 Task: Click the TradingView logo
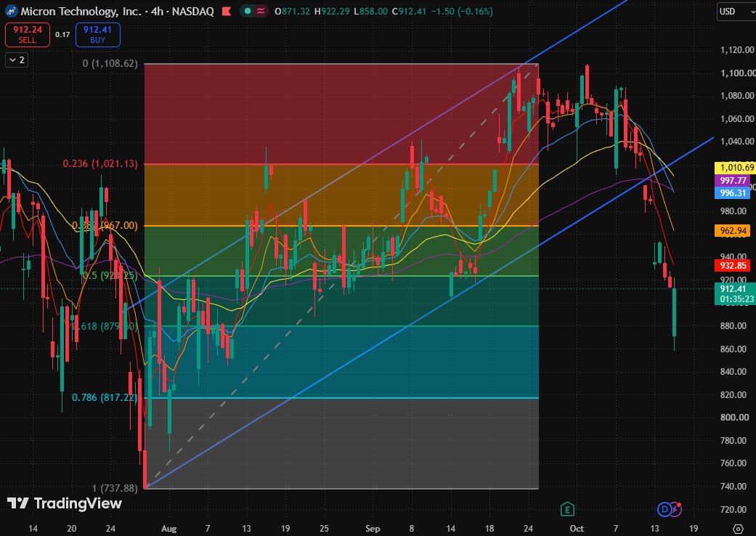click(x=64, y=504)
